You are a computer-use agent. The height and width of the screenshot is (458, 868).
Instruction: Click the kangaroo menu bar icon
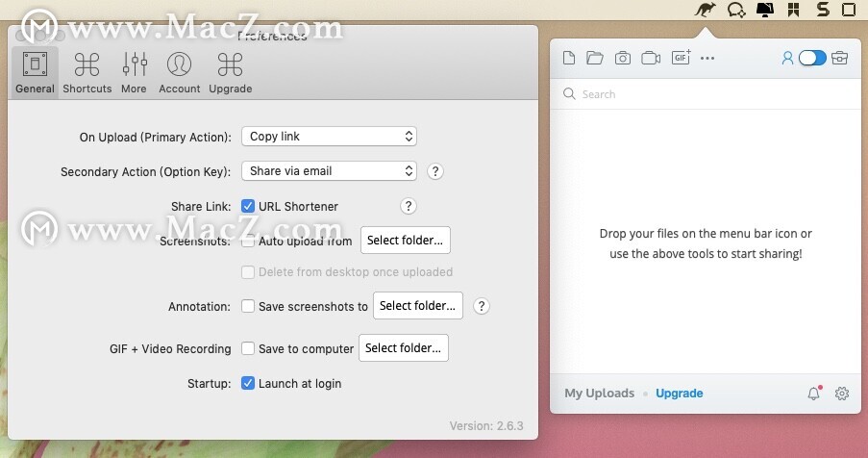[x=706, y=10]
